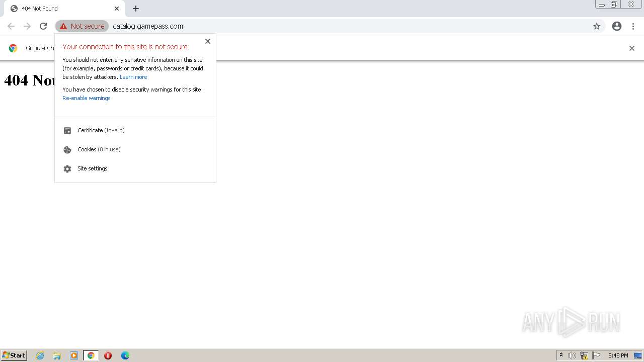Open a new tab with plus button

pyautogui.click(x=136, y=9)
